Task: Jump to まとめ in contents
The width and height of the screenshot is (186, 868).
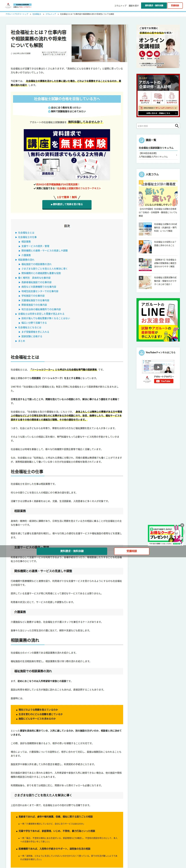Action: [22, 341]
